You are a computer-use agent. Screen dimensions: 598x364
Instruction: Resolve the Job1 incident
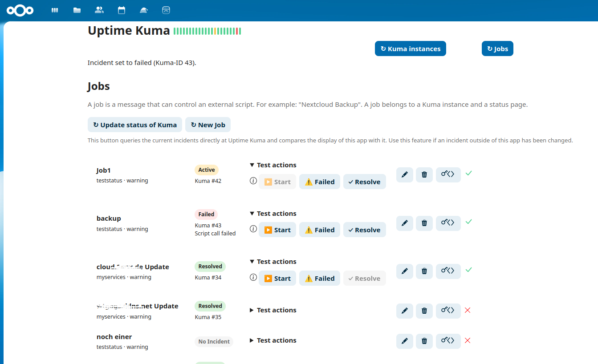click(365, 182)
